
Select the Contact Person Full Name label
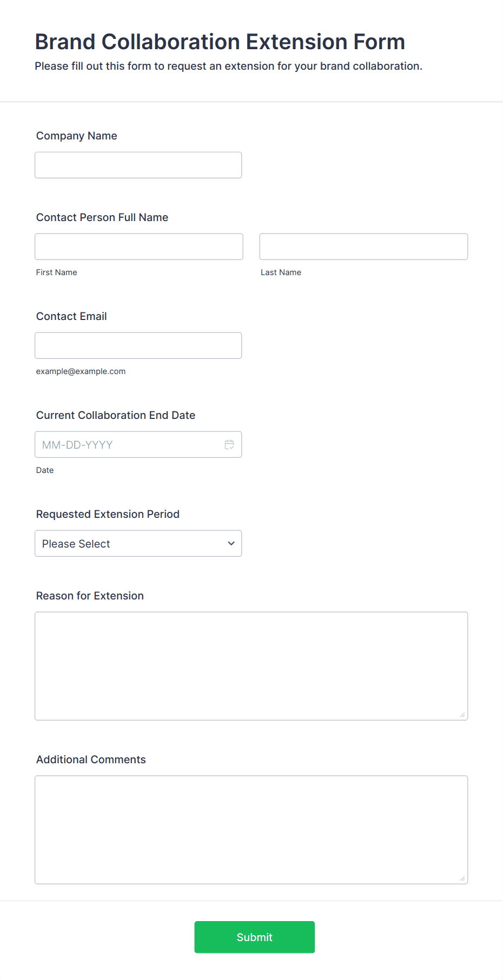click(102, 217)
